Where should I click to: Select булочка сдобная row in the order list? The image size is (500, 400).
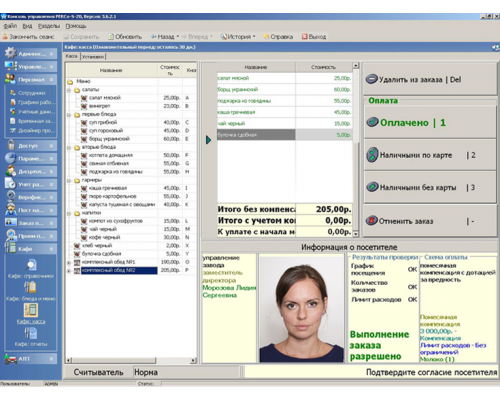285,135
